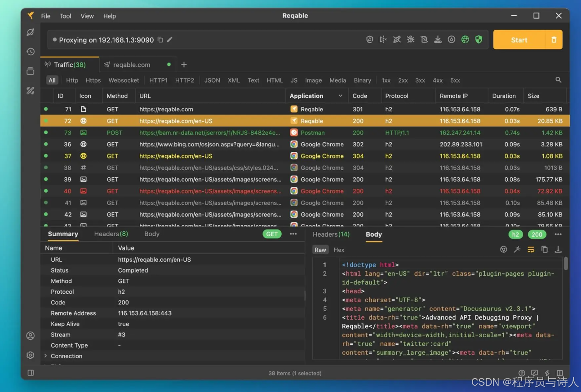Select the styles.024 css request row 38
This screenshot has height=392, width=581.
pyautogui.click(x=305, y=167)
